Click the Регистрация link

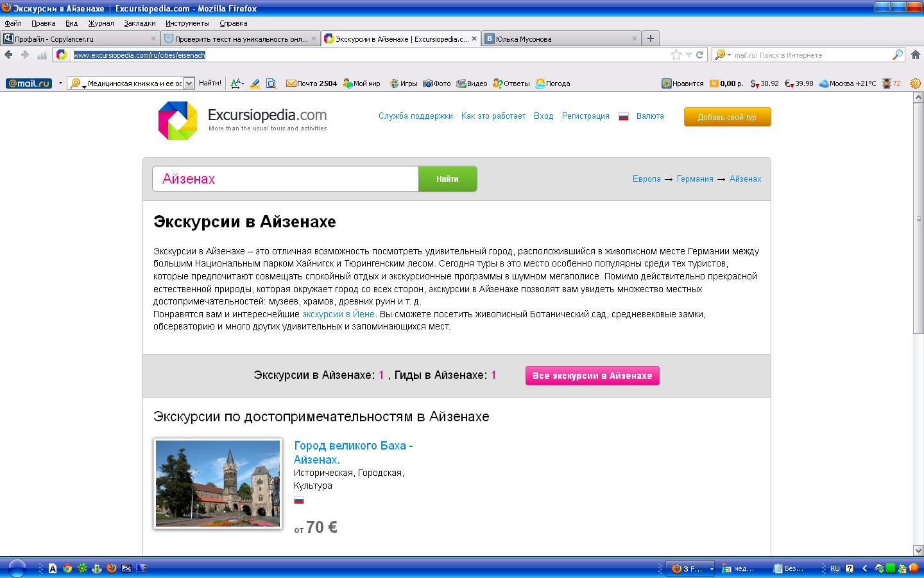tap(586, 116)
